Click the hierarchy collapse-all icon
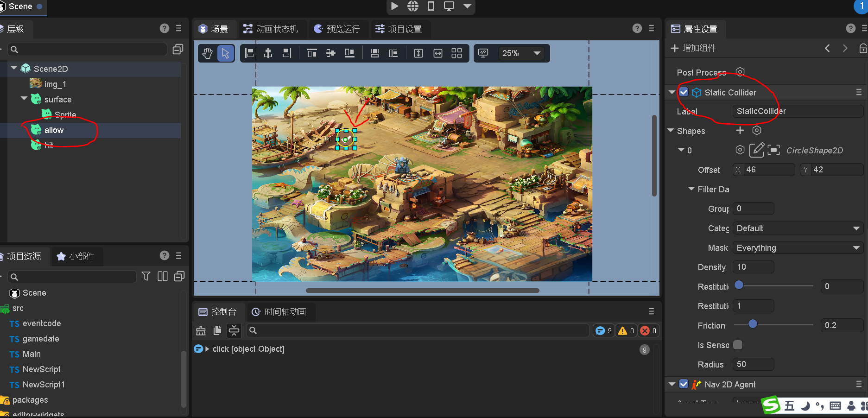The width and height of the screenshot is (868, 418). [178, 49]
